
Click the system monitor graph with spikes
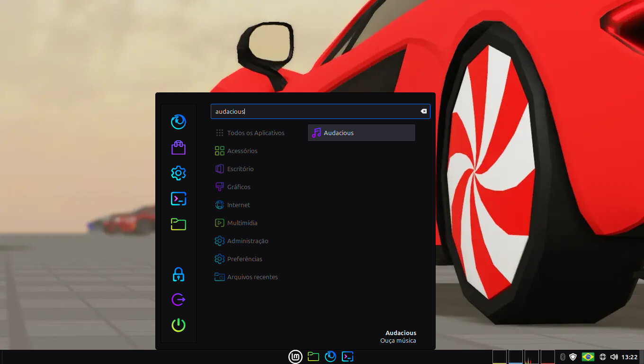click(x=531, y=357)
